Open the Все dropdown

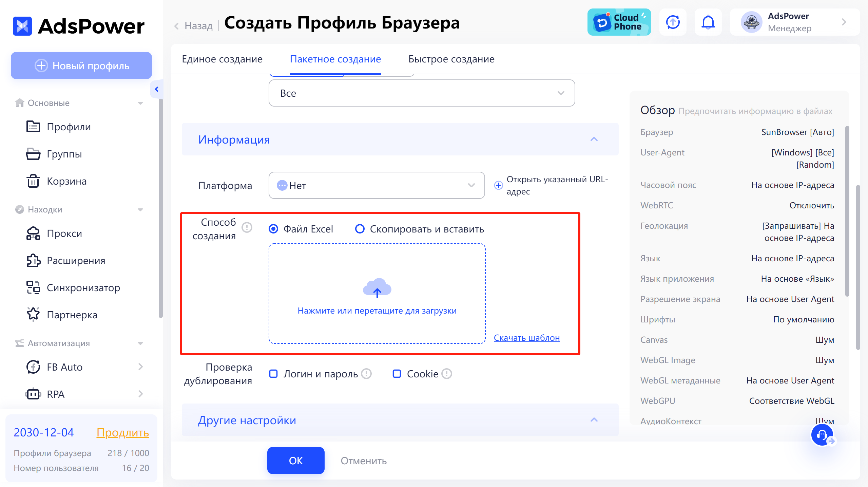click(x=422, y=93)
